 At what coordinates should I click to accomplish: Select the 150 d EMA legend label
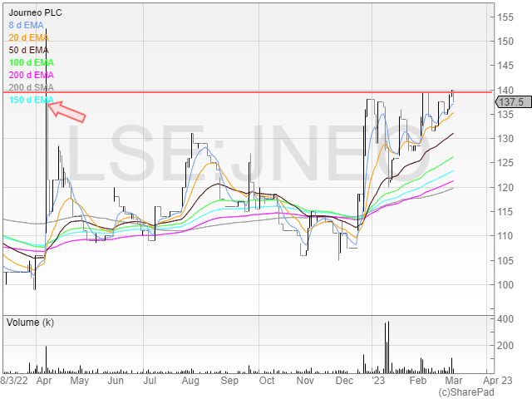(32, 100)
